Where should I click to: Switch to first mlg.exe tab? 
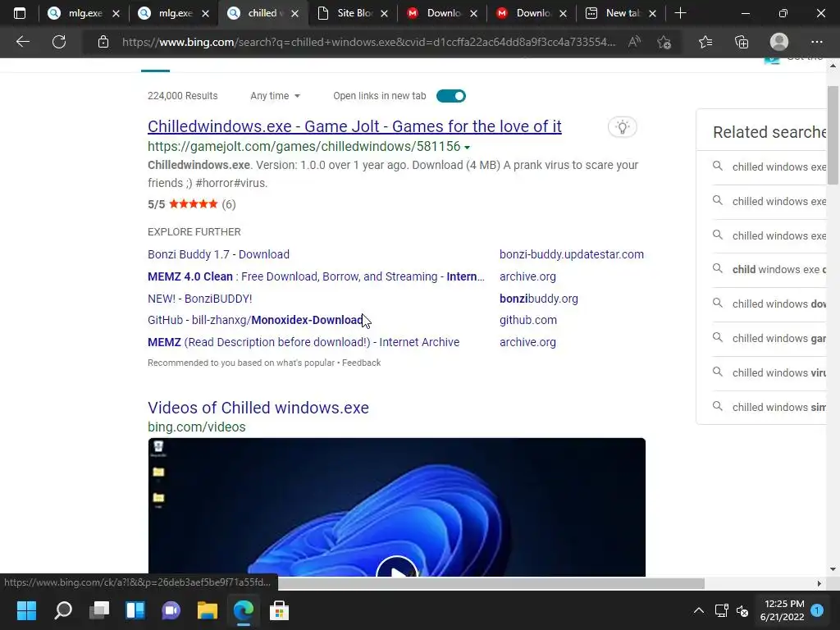pyautogui.click(x=84, y=13)
